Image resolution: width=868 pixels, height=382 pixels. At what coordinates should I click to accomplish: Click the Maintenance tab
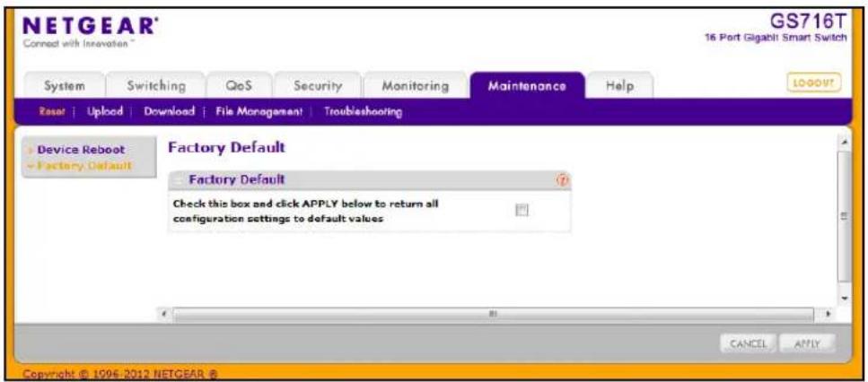(527, 86)
